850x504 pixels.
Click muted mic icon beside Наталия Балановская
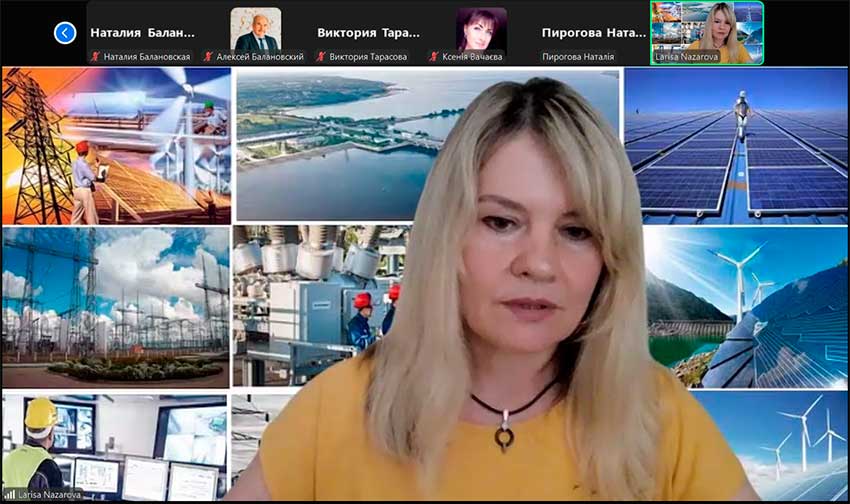[95, 58]
